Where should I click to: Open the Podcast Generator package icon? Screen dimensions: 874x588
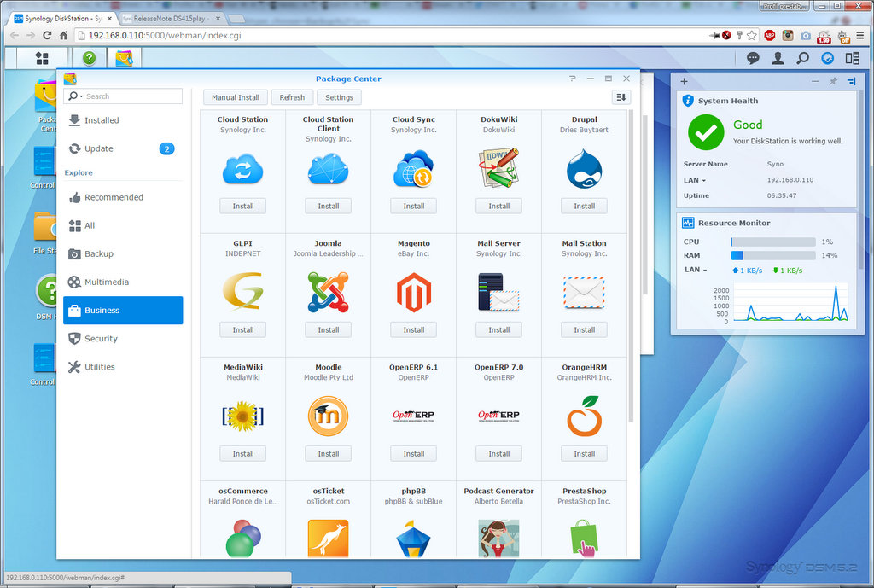pos(498,539)
